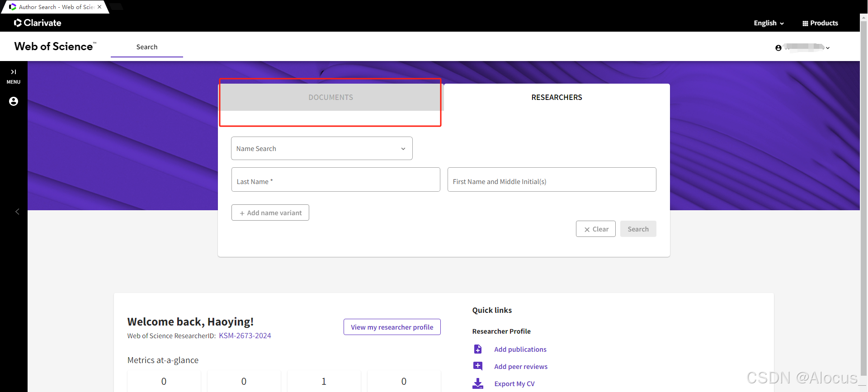Select the RESEARCHERS tab
This screenshot has width=868, height=392.
[557, 97]
